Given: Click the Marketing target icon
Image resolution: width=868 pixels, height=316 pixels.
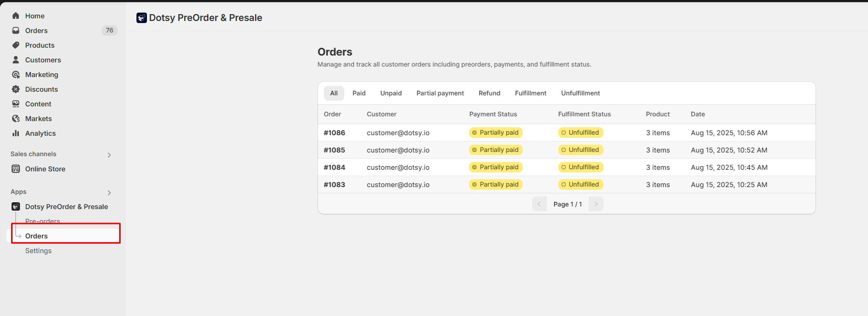Looking at the screenshot, I should pyautogui.click(x=16, y=74).
